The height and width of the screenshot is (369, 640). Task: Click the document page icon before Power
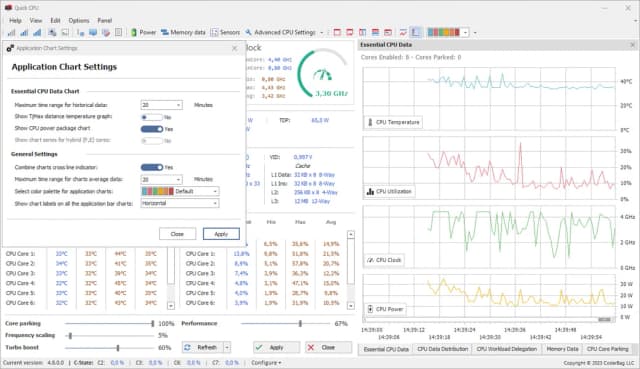pos(118,32)
